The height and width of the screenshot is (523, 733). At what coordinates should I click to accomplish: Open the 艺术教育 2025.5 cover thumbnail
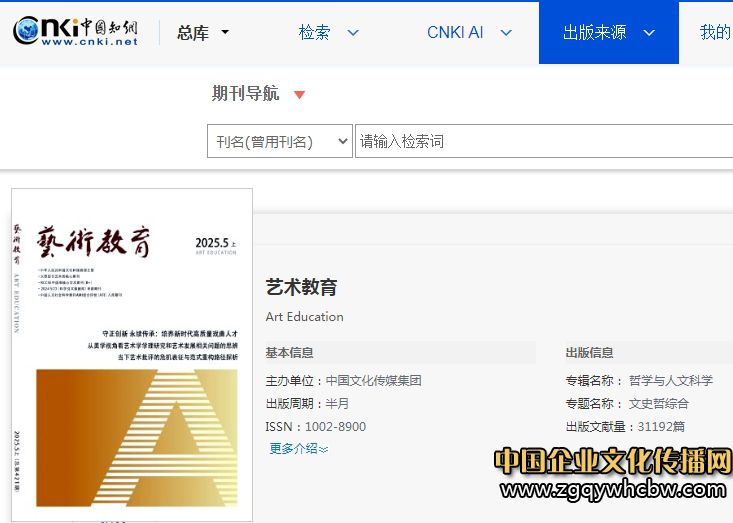pos(131,355)
